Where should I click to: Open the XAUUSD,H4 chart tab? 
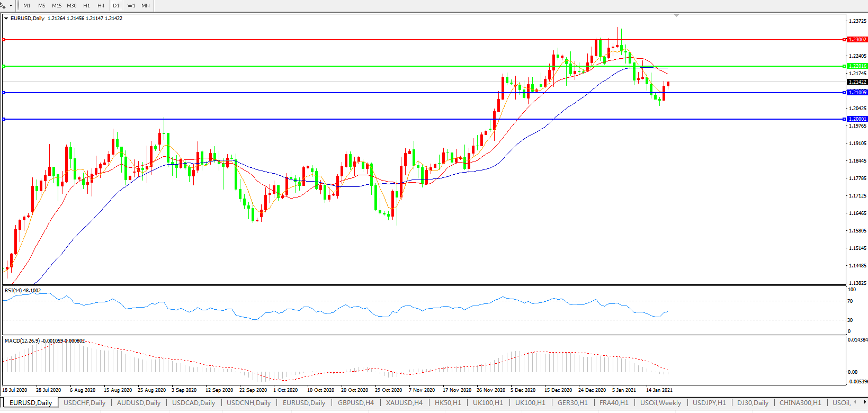[404, 403]
